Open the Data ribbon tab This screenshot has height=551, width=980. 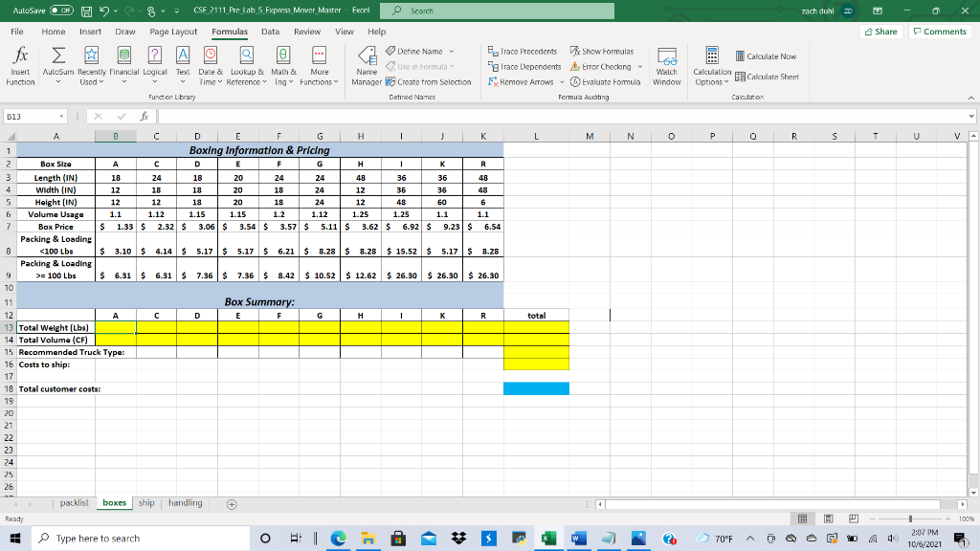270,32
